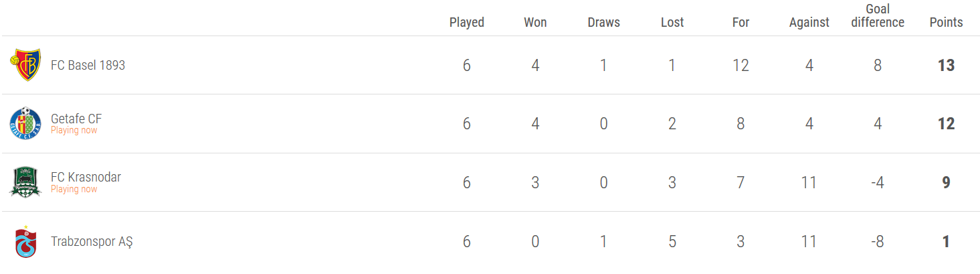Screen dimensions: 980x274
Task: Click the Against column header
Action: coord(809,22)
